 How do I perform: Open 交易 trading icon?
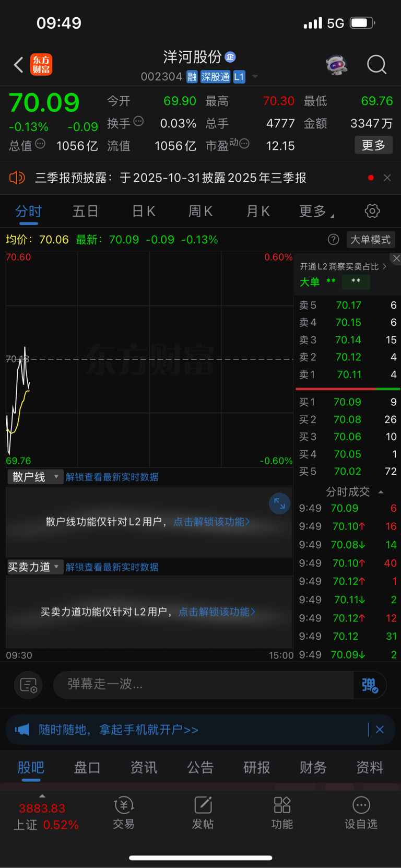[124, 813]
